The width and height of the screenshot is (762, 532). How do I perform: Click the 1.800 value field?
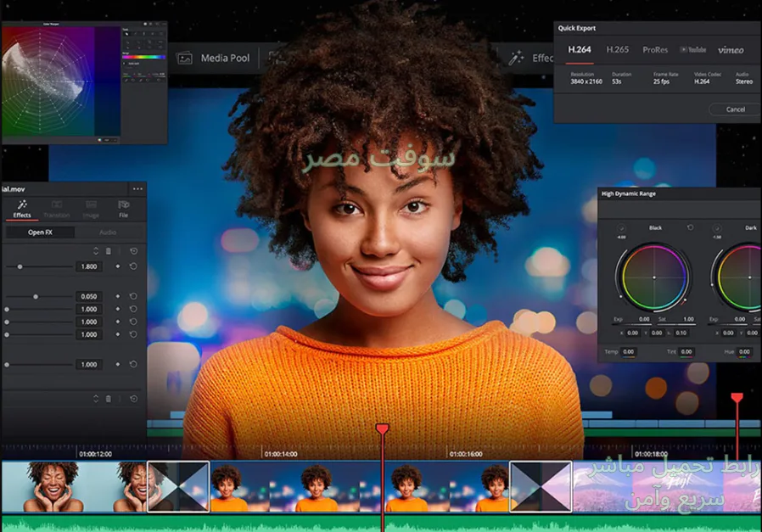click(x=89, y=266)
